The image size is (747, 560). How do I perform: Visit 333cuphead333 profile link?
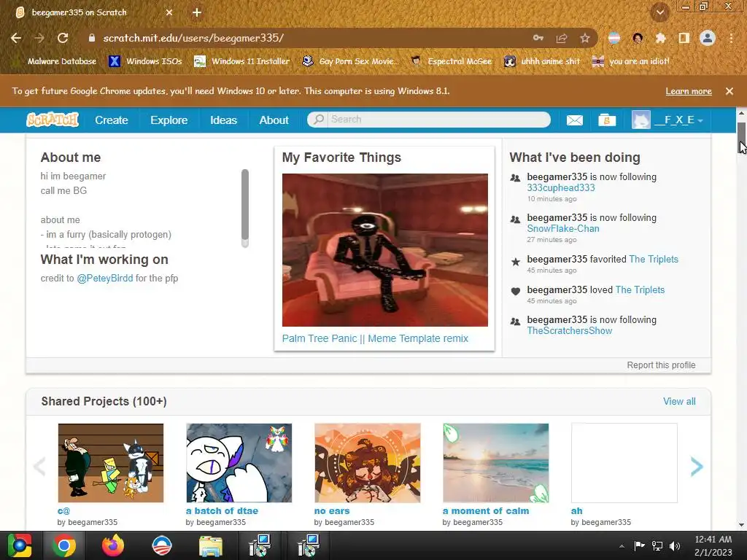click(x=561, y=187)
